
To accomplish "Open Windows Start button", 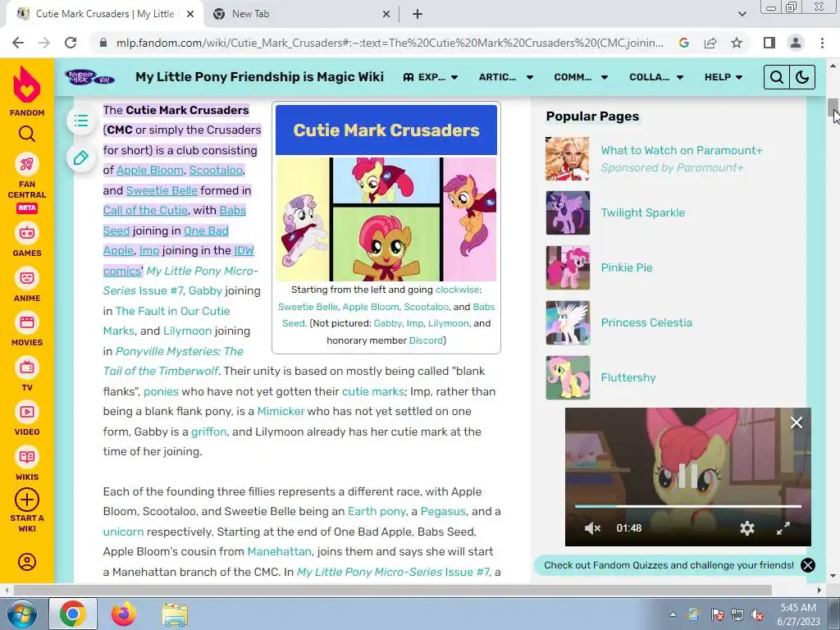I will click(21, 614).
